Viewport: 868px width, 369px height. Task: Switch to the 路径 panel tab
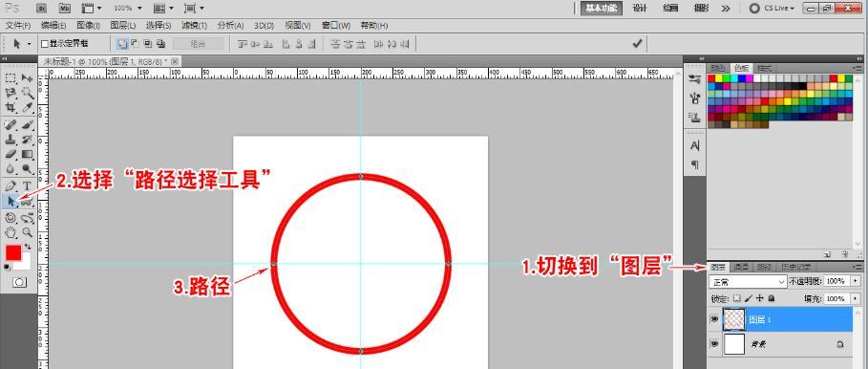point(765,267)
